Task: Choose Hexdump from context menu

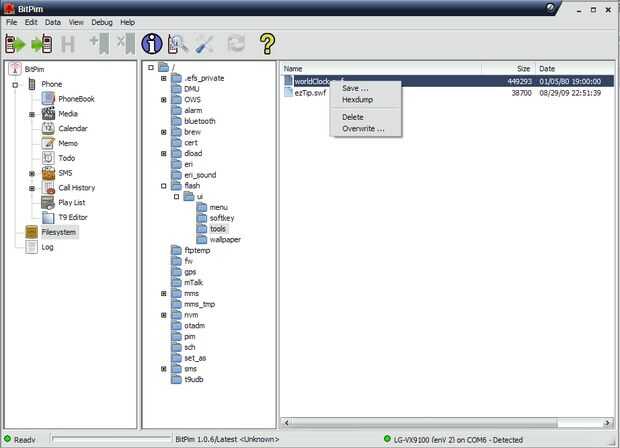Action: tap(366, 100)
